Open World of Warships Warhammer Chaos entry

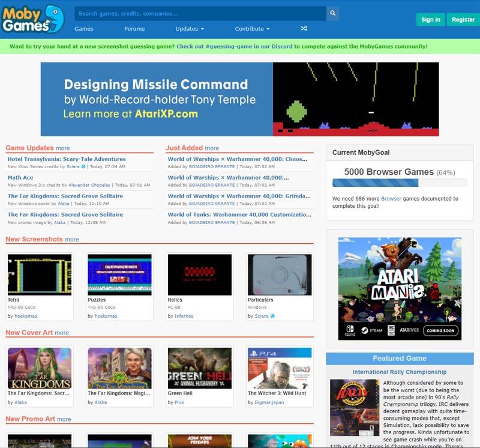point(238,159)
